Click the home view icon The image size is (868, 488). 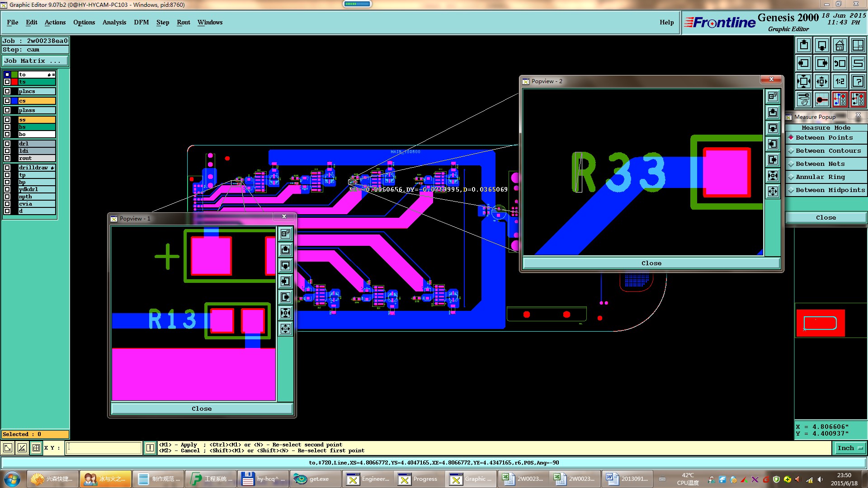(840, 45)
